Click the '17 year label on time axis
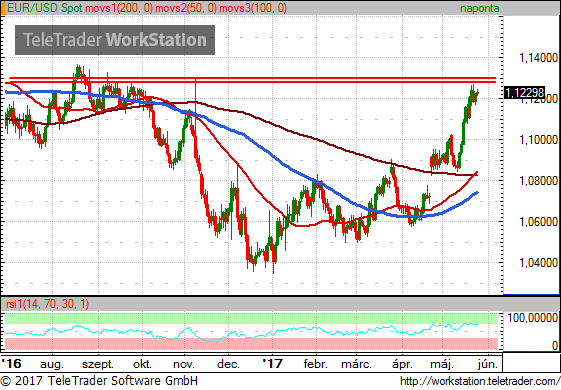 pos(273,364)
